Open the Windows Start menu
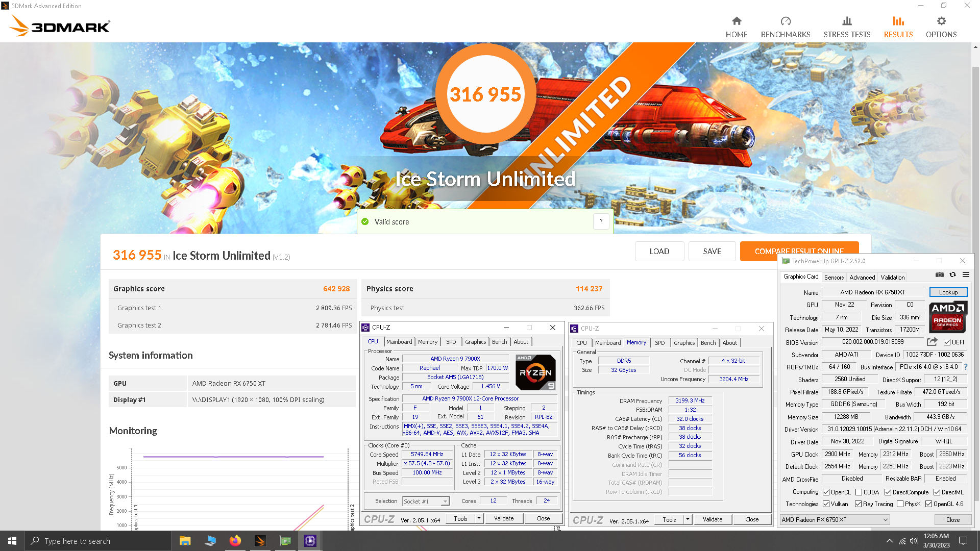Screen dimensions: 980x551 point(12,541)
